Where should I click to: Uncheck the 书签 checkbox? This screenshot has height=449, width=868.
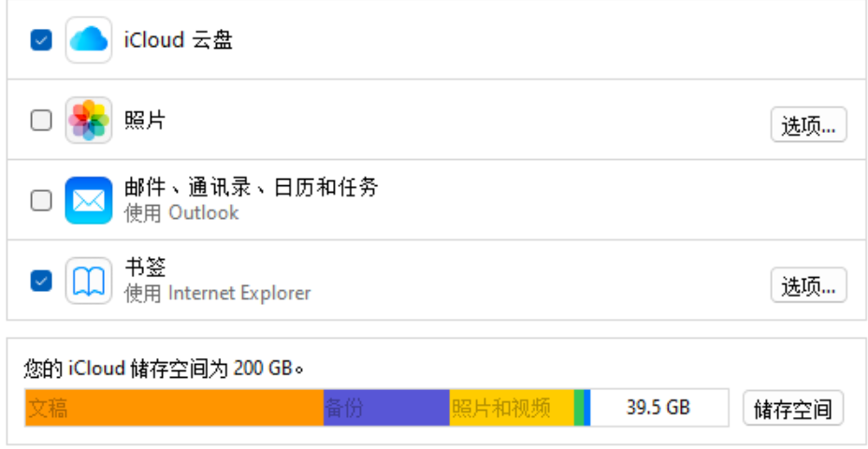tap(41, 281)
